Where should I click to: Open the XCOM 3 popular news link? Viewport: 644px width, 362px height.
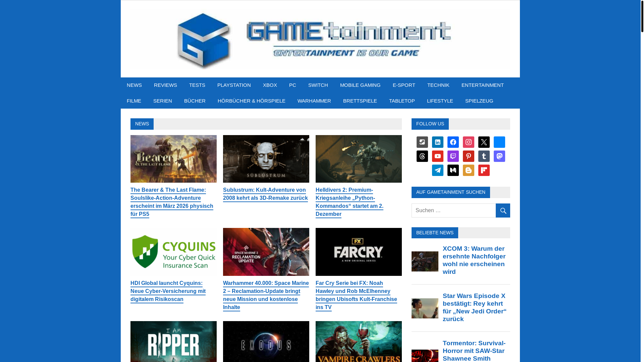(474, 260)
